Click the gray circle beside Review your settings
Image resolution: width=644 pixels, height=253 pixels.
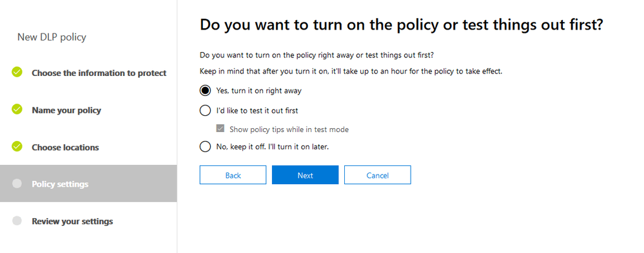[x=17, y=221]
